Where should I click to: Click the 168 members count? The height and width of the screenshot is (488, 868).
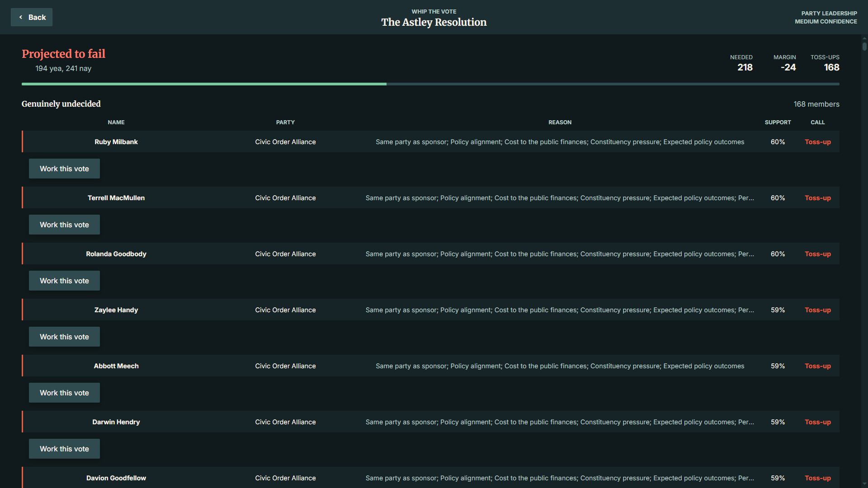pos(816,104)
